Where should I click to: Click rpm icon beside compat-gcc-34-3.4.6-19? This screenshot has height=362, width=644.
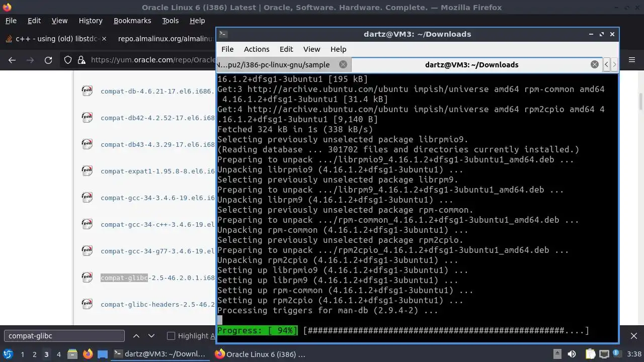coord(87,197)
